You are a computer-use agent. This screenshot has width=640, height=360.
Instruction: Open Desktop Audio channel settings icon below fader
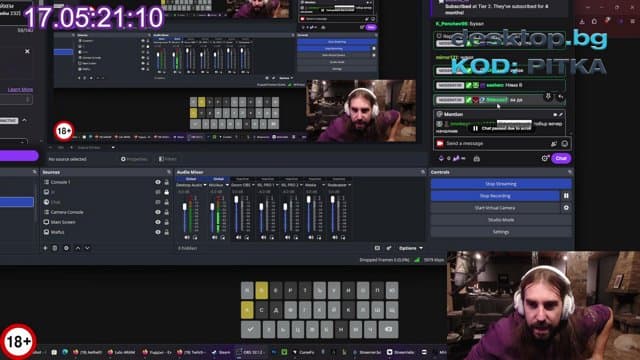tap(195, 237)
